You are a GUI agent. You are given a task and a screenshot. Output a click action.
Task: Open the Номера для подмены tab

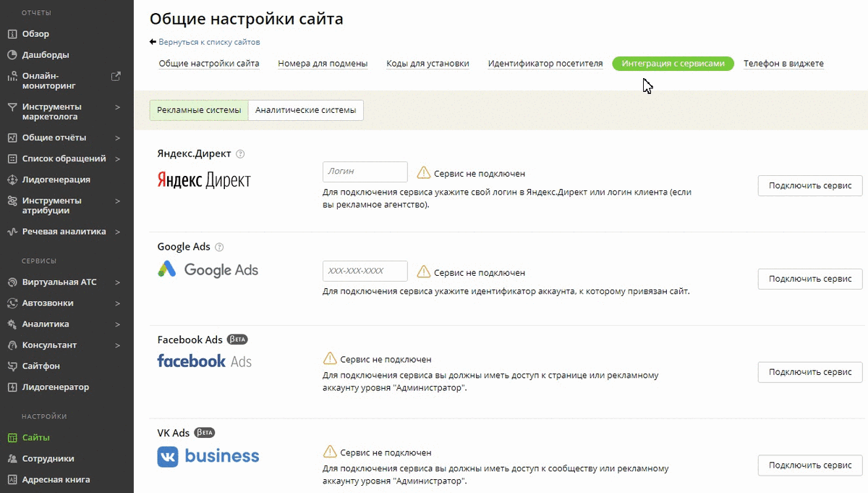[323, 64]
